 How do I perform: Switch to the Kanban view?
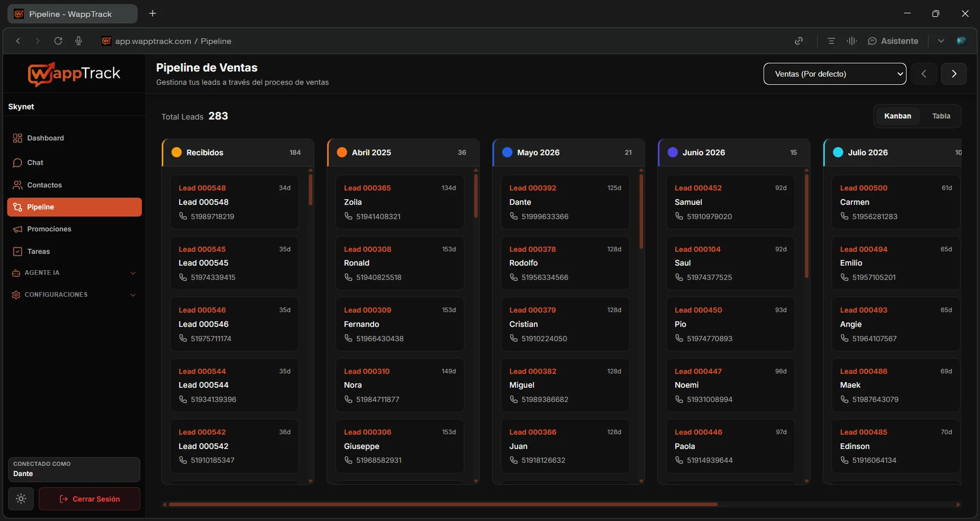(897, 116)
